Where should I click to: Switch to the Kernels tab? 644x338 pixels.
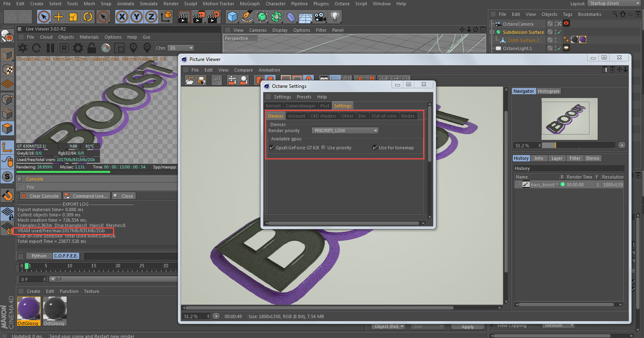pos(273,106)
